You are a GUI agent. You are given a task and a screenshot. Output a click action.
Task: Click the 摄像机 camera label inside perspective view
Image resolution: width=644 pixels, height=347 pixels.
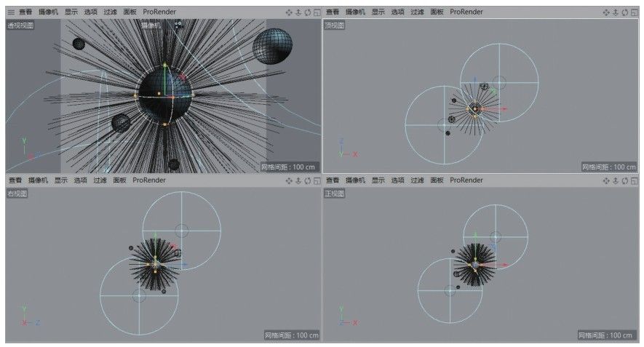(151, 25)
